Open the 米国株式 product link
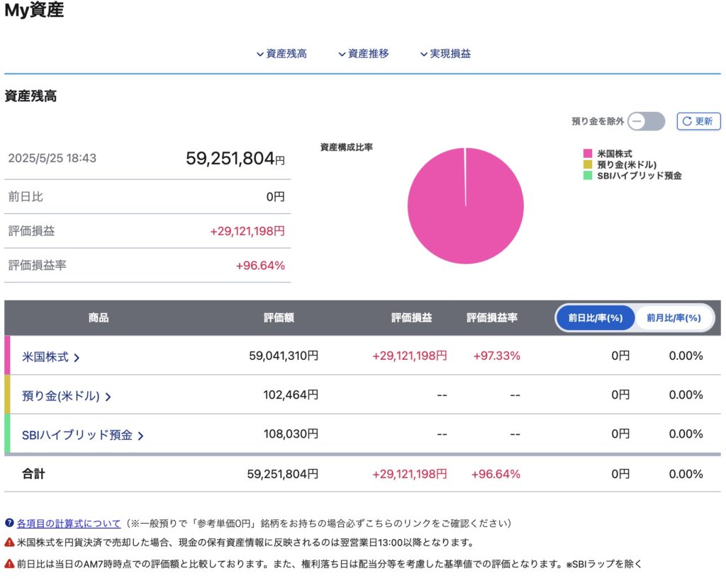Viewport: 726px width, 588px height. point(45,357)
